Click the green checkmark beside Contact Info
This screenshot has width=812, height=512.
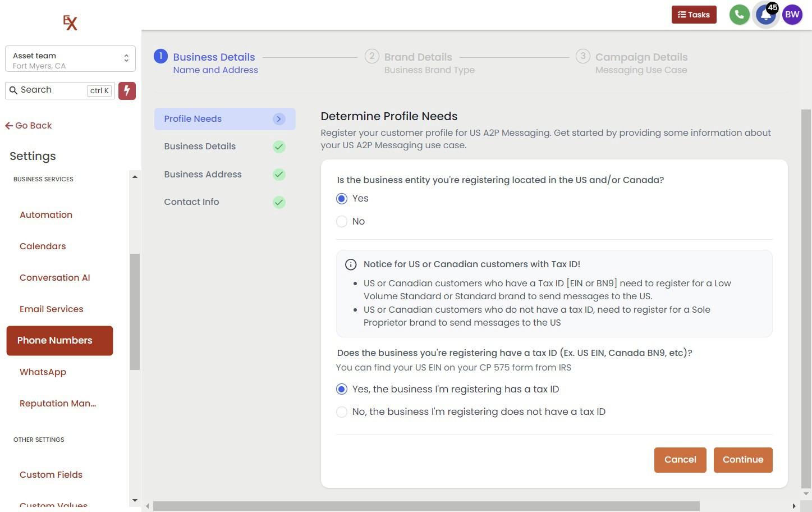click(279, 202)
